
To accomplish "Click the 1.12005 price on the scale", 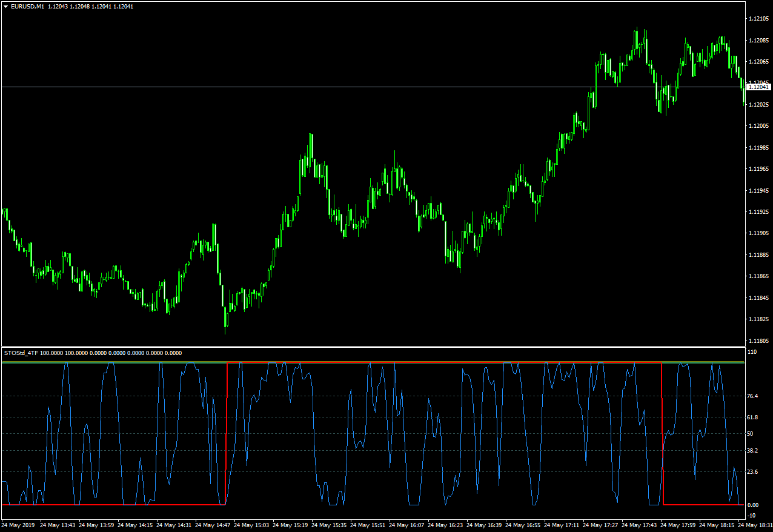I will 758,126.
